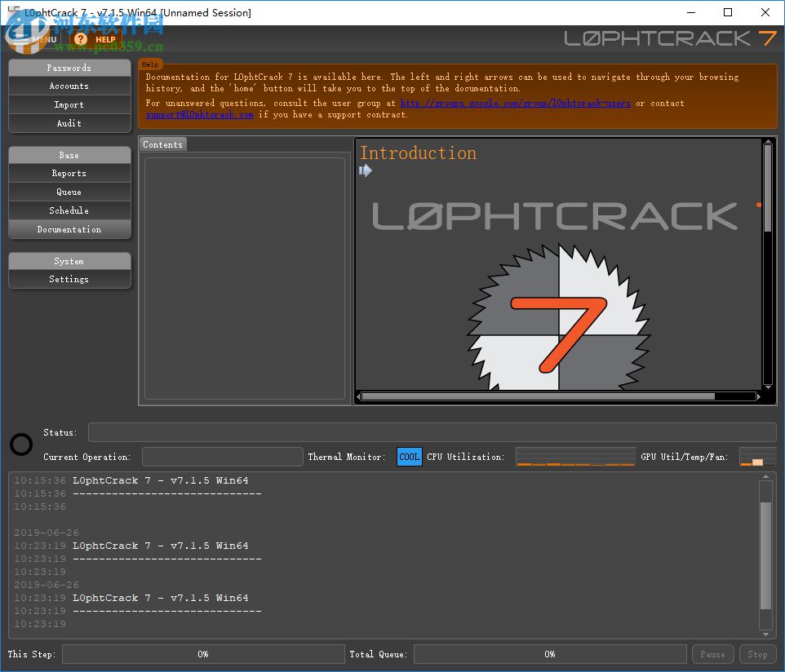The height and width of the screenshot is (672, 785).
Task: Open the Schedule panel
Action: [x=69, y=210]
